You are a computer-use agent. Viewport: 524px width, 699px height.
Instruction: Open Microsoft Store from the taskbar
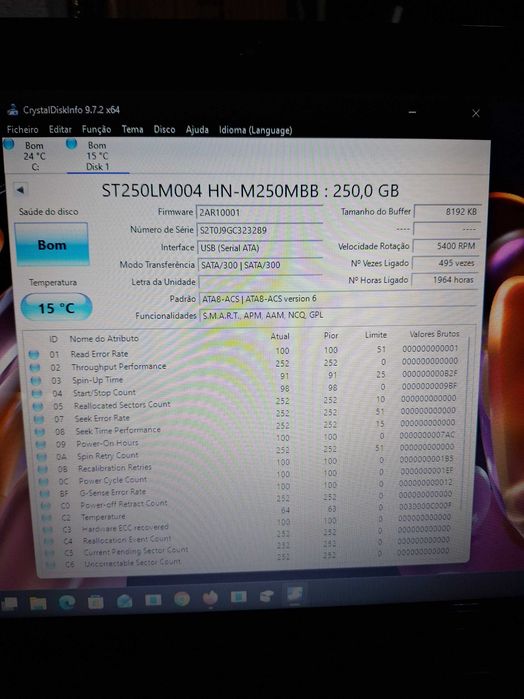[96, 602]
